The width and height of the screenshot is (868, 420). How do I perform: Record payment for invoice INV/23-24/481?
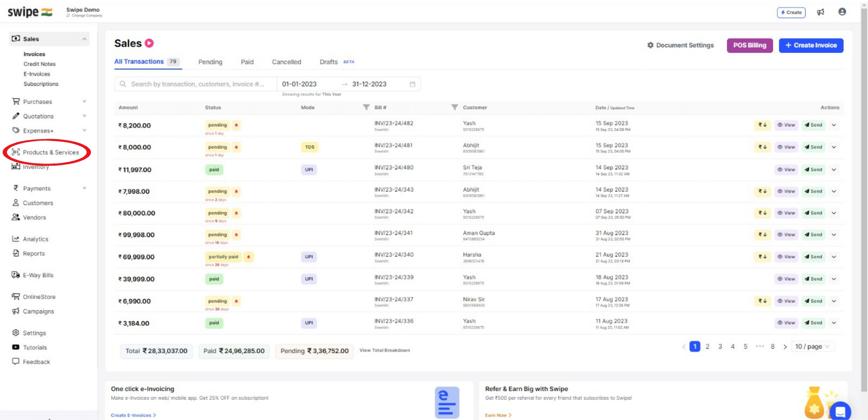tap(762, 147)
